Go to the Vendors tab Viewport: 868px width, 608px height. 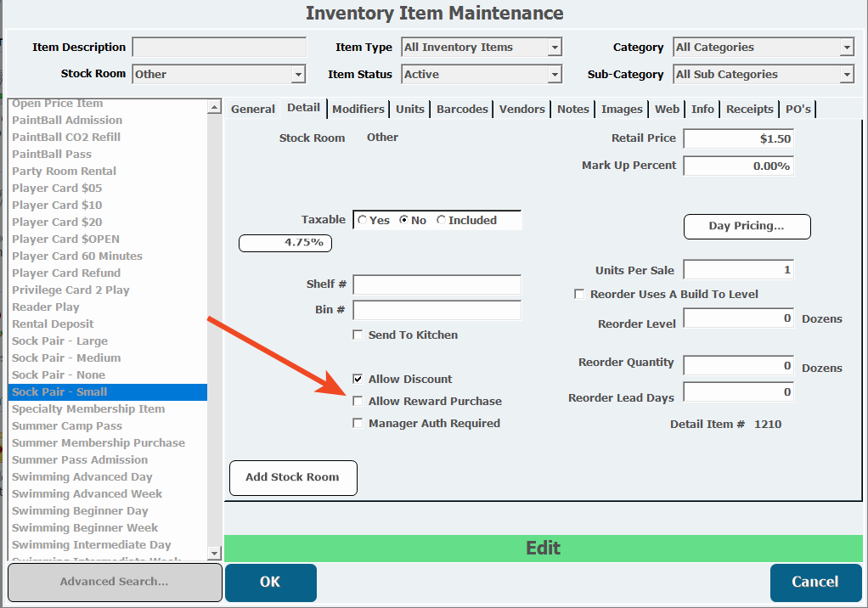[522, 109]
